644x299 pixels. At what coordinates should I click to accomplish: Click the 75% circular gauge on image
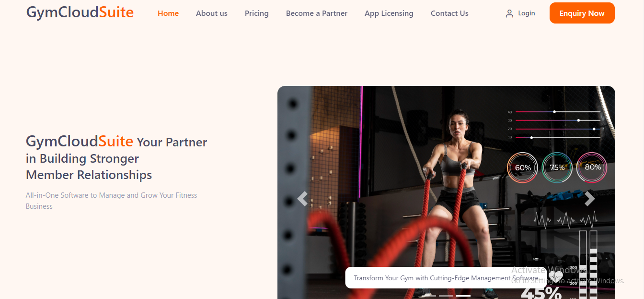click(557, 167)
